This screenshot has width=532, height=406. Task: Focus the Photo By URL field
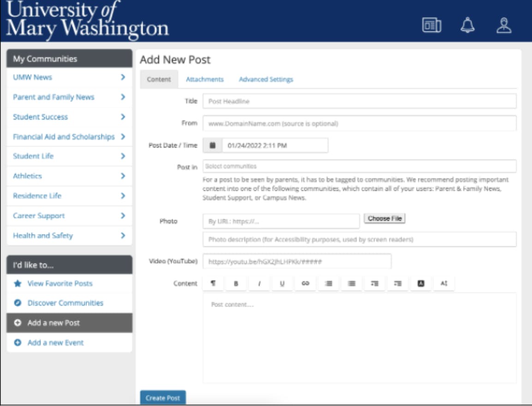tap(281, 221)
